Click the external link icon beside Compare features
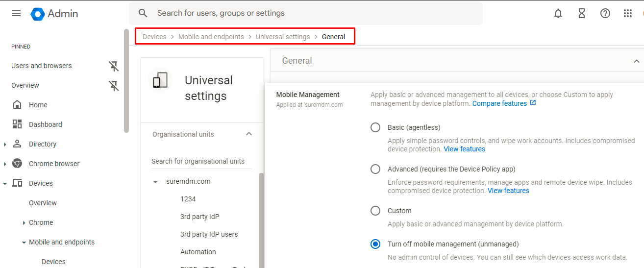The width and height of the screenshot is (644, 268). pos(533,103)
